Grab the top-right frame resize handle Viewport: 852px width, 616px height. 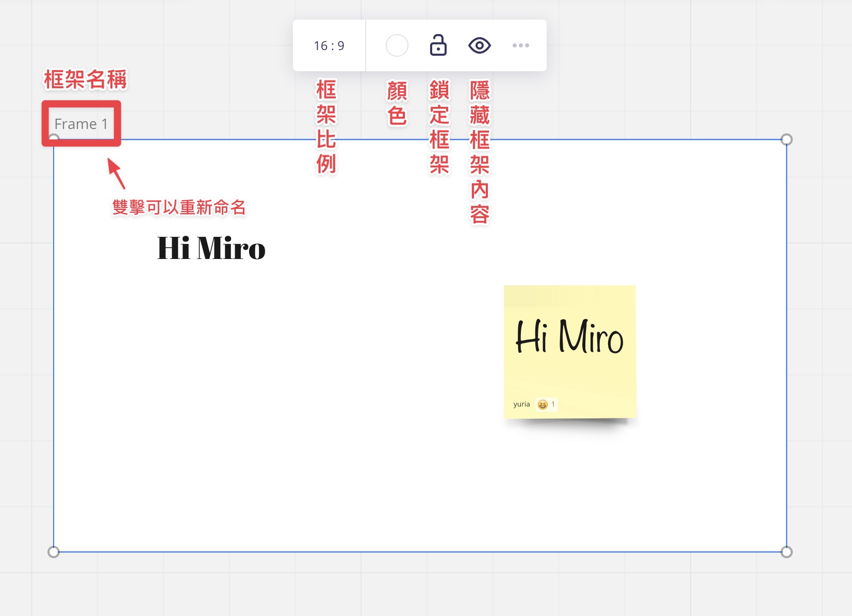point(787,139)
